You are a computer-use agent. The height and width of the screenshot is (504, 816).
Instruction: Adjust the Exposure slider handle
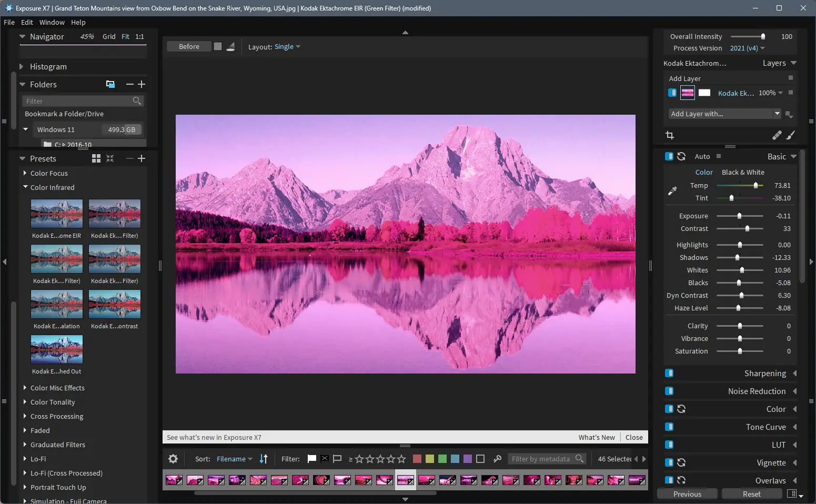pos(739,216)
